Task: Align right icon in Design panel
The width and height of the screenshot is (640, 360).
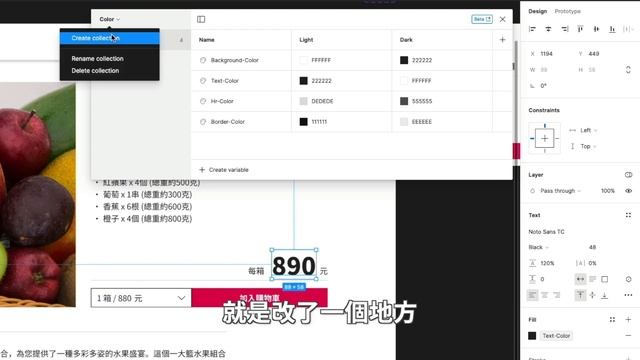Action: click(564, 29)
